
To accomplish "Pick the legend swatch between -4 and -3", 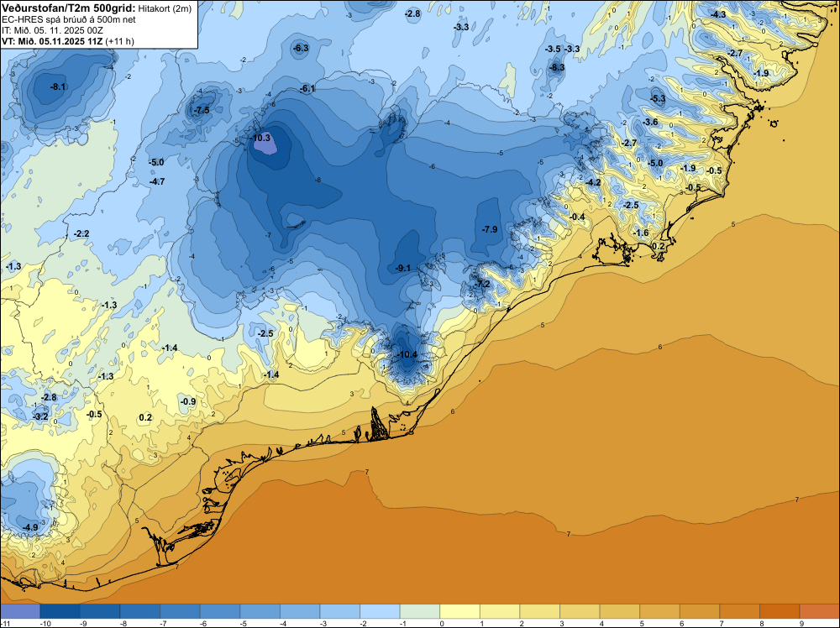I will (x=300, y=611).
